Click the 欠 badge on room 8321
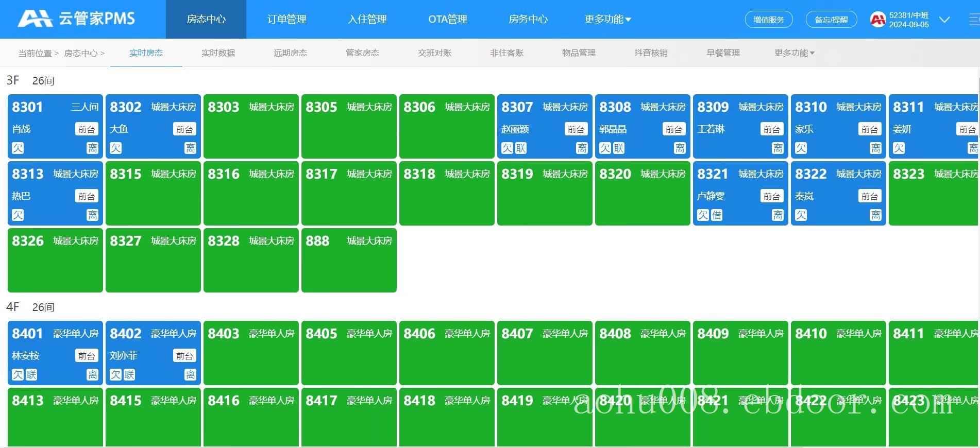Screen dimensions: 980x448 click(x=703, y=215)
